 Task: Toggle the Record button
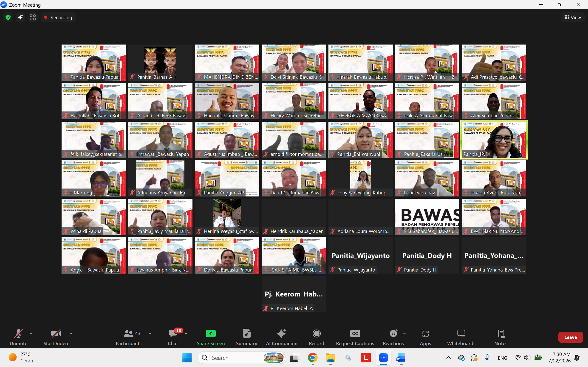click(317, 337)
